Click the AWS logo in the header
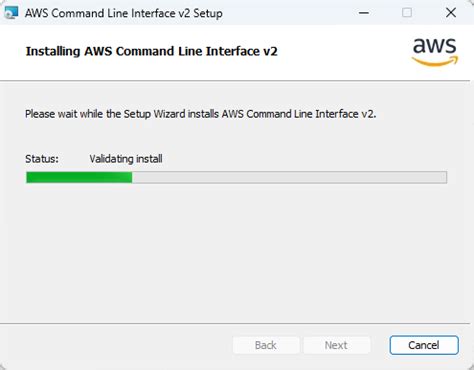 pos(435,52)
